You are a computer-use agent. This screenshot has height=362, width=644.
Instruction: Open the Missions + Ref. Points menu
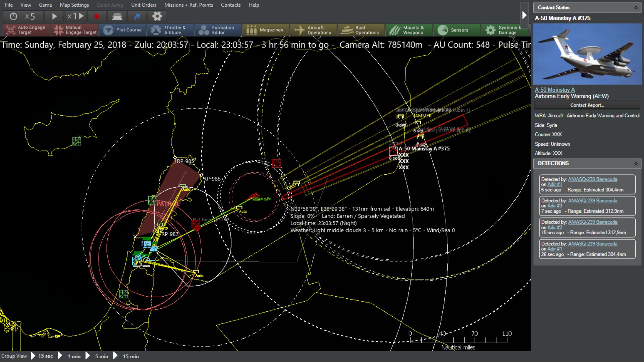point(189,5)
